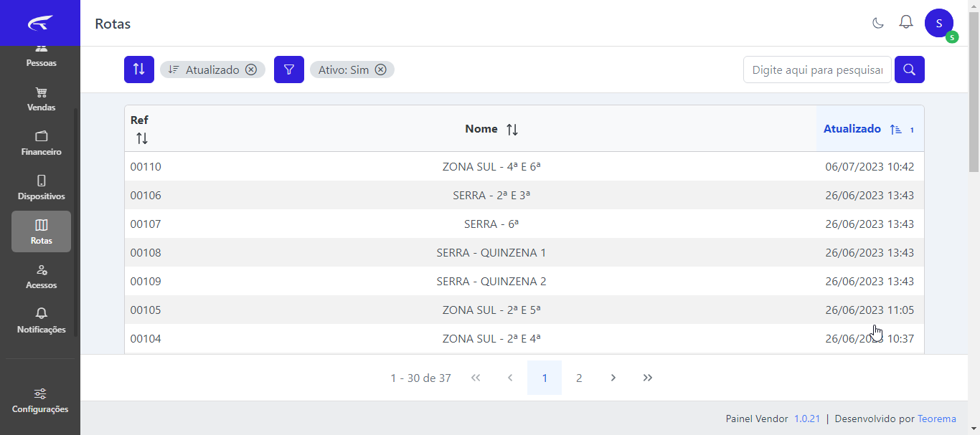Click the logo icon in sidebar header
The height and width of the screenshot is (435, 980).
pyautogui.click(x=40, y=23)
